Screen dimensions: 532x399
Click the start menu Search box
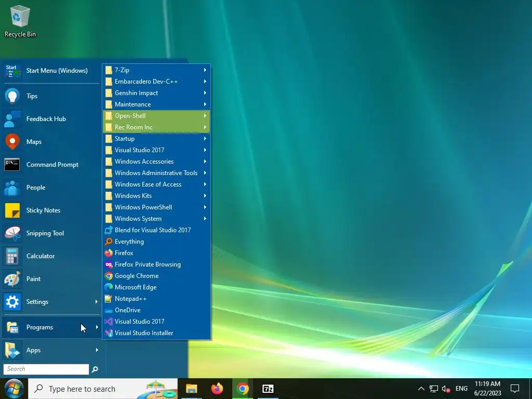point(46,369)
